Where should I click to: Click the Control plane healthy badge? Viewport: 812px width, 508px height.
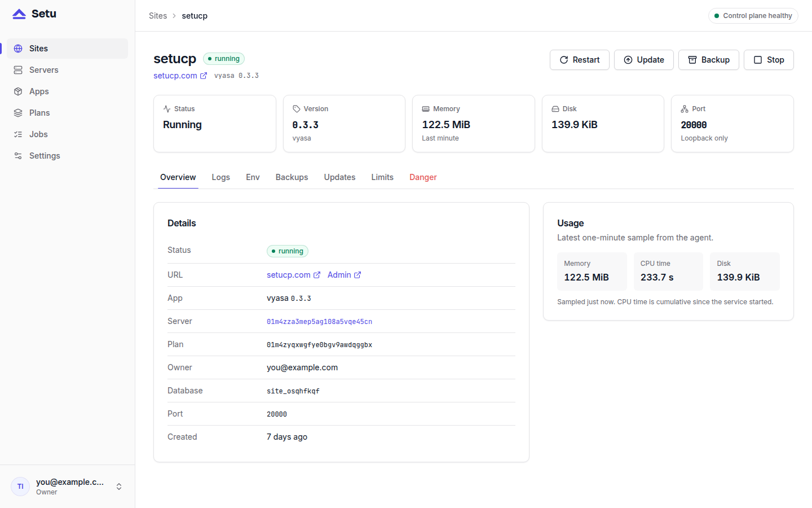pos(753,16)
